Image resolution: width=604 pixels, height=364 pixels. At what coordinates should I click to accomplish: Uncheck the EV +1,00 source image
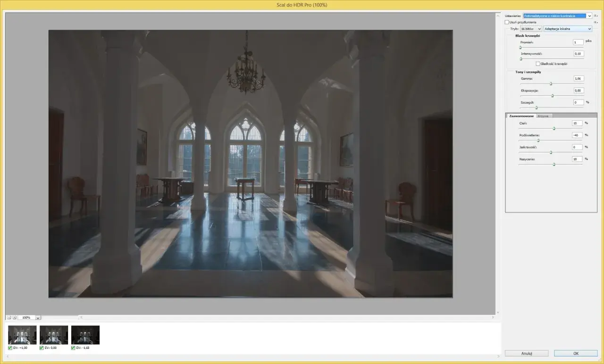[x=10, y=348]
